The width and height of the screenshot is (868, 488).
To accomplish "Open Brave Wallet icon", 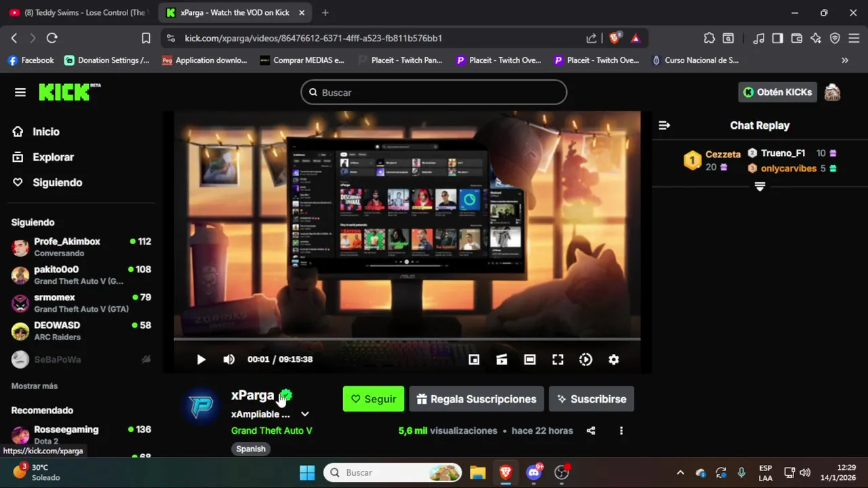I will (797, 38).
